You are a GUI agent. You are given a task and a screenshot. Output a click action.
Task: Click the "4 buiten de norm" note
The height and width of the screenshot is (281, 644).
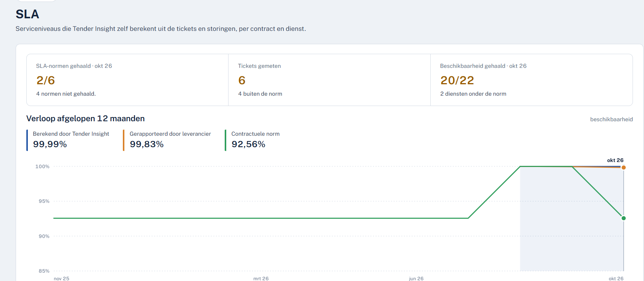coord(260,94)
